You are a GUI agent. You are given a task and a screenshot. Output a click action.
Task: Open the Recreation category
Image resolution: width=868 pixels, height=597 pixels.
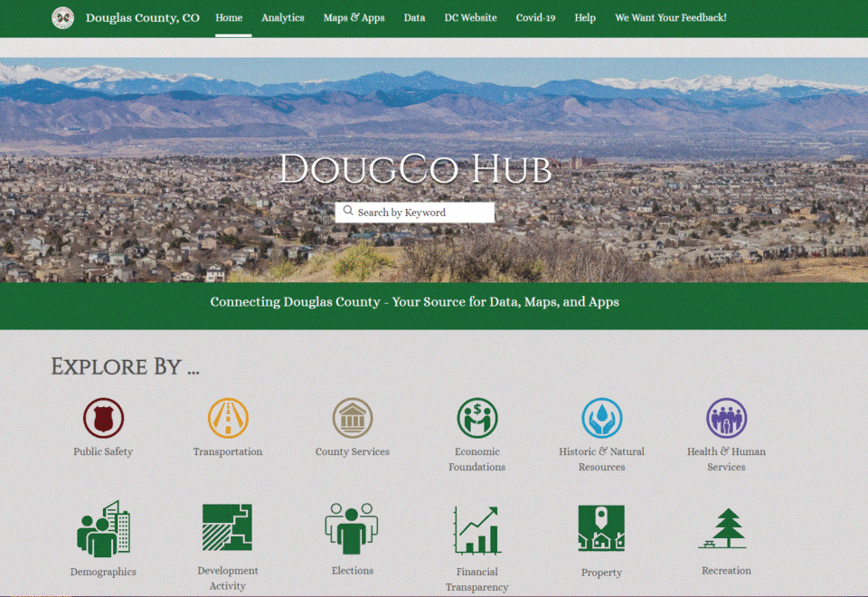click(726, 527)
